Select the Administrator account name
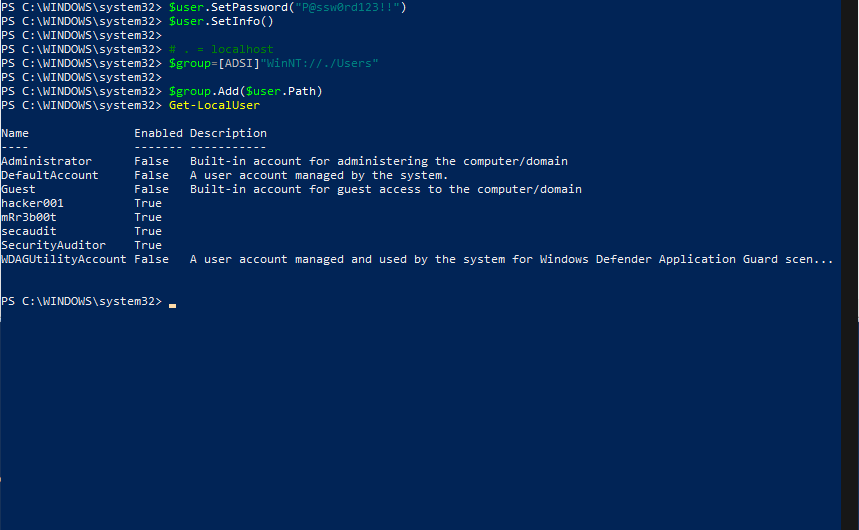Viewport: 859px width, 530px height. click(46, 161)
